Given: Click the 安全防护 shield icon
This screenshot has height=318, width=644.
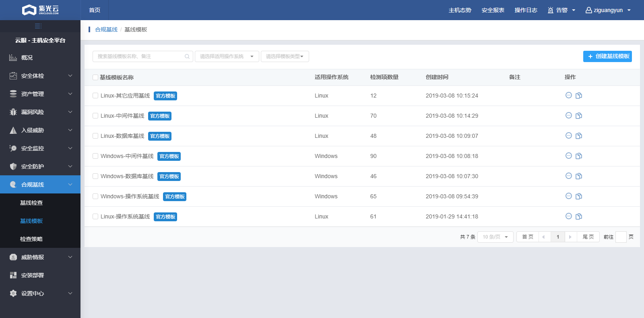Looking at the screenshot, I should point(13,166).
